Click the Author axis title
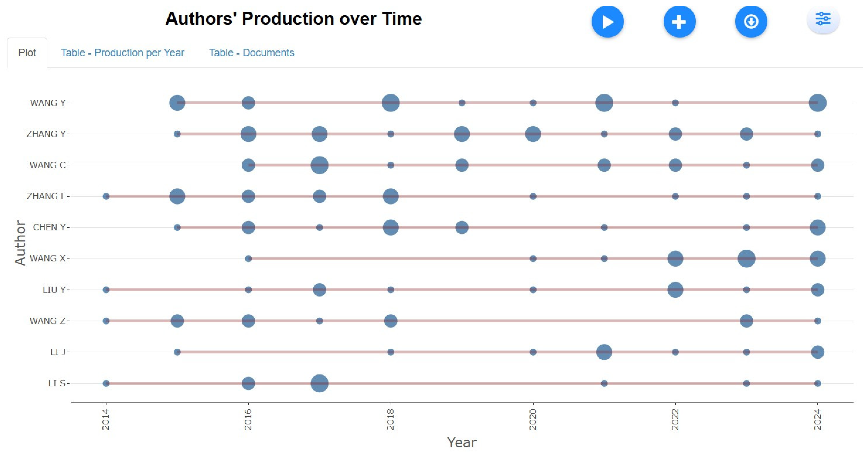This screenshot has height=452, width=868. [x=20, y=243]
